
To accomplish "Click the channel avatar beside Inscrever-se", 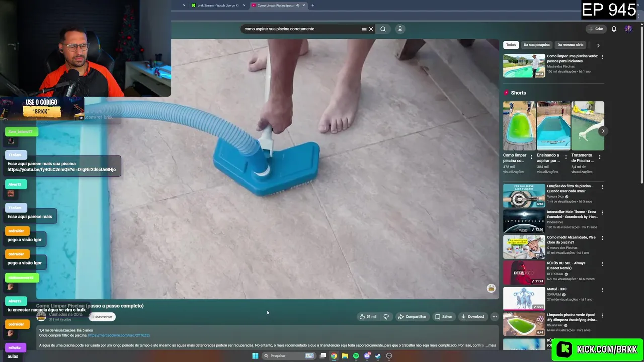I will tap(41, 316).
